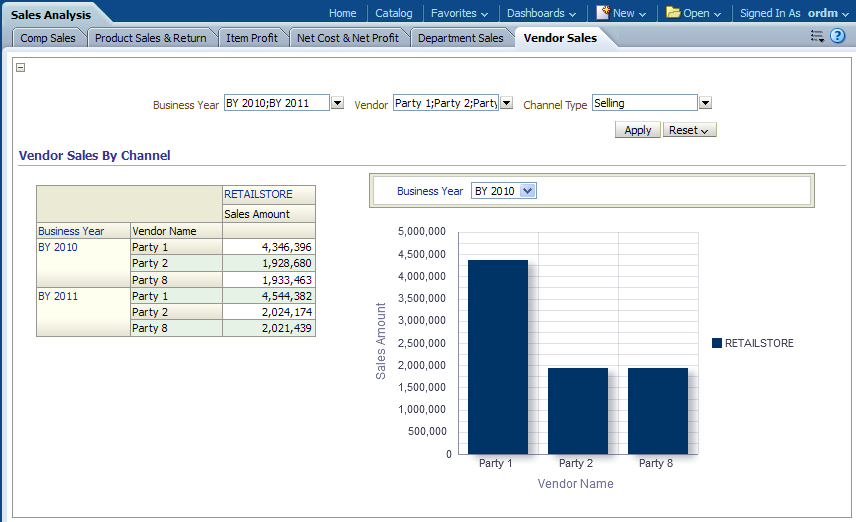Open the page options list icon
Screen dimensions: 856x522
[817, 36]
